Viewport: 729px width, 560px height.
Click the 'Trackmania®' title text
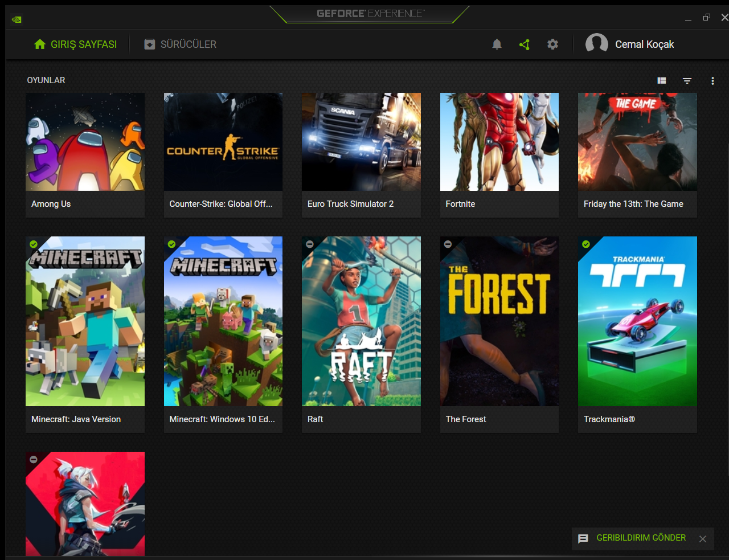click(609, 419)
